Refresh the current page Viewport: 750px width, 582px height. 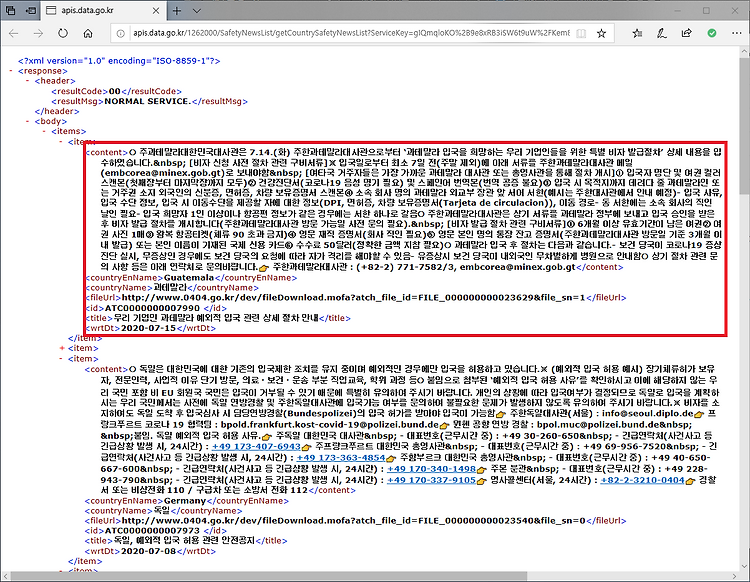pos(63,33)
